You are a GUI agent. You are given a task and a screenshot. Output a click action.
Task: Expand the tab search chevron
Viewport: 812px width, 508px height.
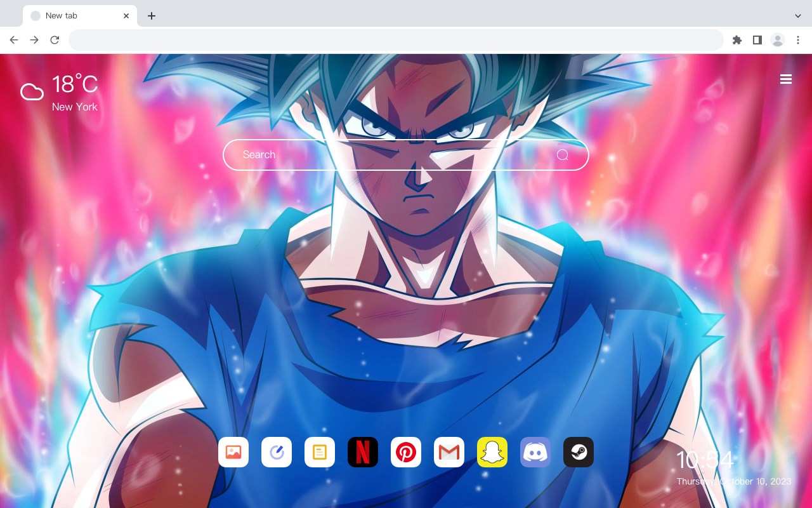click(x=798, y=16)
